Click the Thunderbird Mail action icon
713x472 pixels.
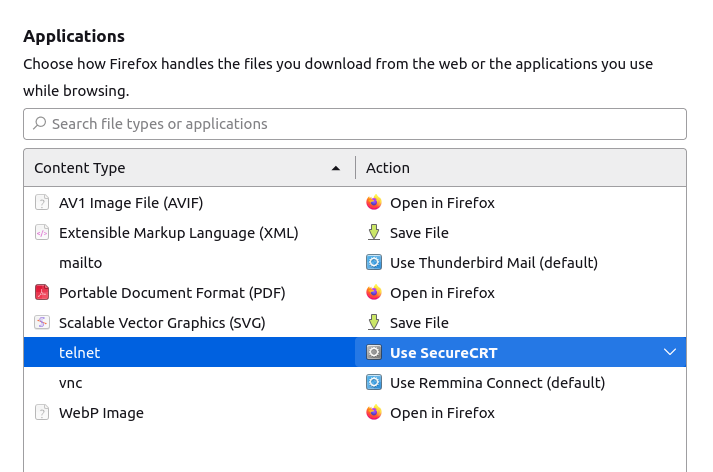coord(374,263)
